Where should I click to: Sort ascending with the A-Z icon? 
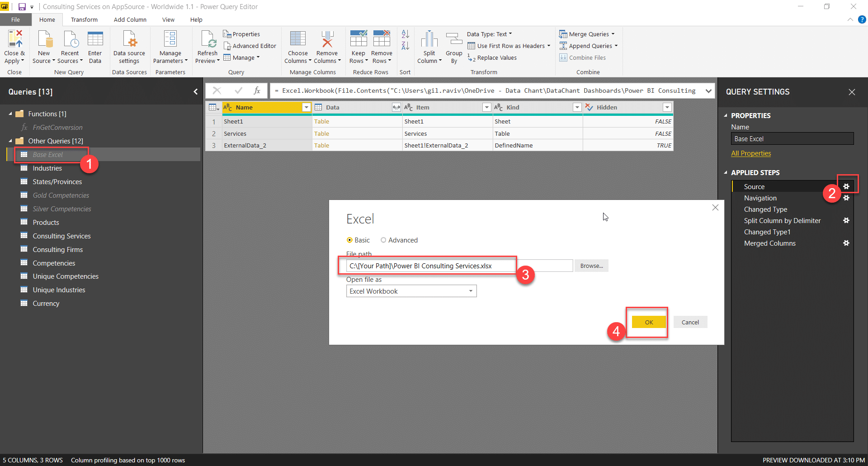click(405, 34)
